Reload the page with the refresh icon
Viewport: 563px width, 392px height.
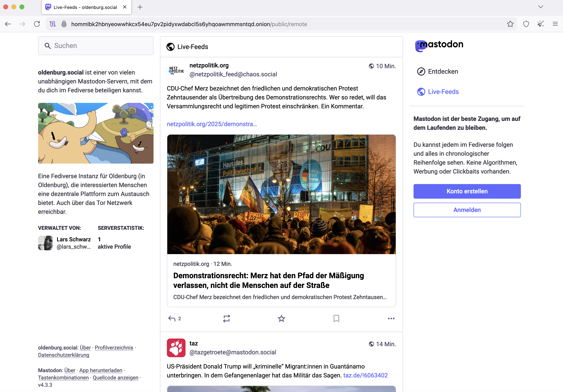click(37, 24)
